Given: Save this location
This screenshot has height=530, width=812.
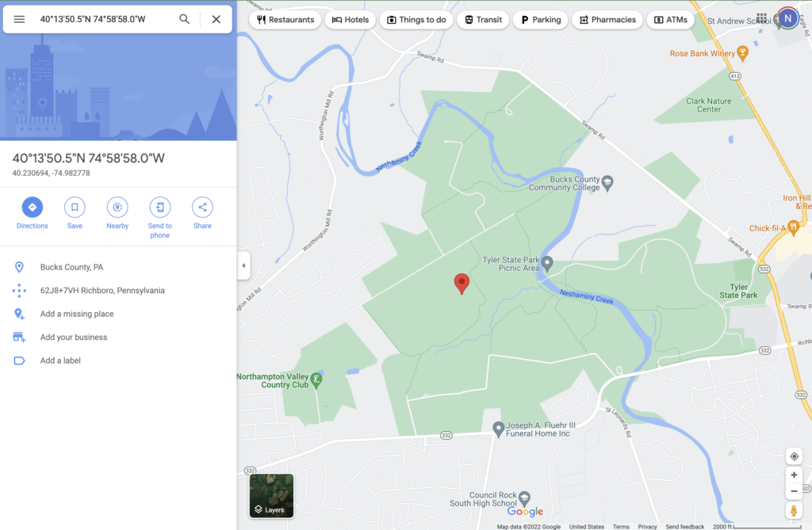Looking at the screenshot, I should [75, 213].
